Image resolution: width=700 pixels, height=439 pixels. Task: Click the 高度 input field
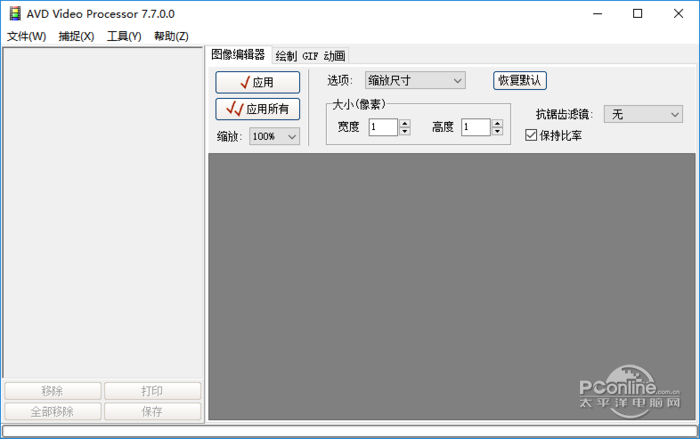click(x=476, y=127)
